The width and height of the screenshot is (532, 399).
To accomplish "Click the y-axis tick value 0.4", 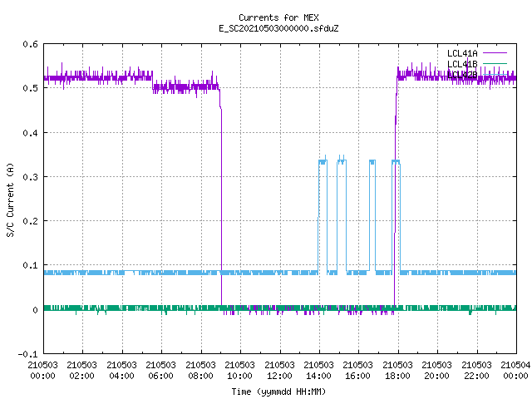I will pos(30,133).
